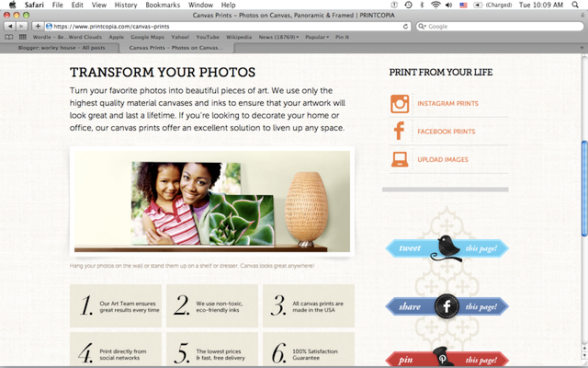Expand the Popular bookmarks dropdown
This screenshot has height=368, width=588.
point(317,37)
